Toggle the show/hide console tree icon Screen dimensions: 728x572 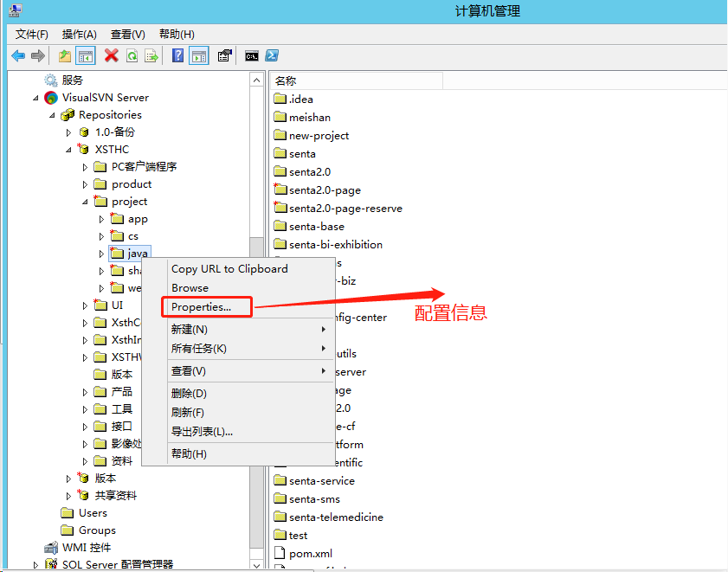pos(86,56)
